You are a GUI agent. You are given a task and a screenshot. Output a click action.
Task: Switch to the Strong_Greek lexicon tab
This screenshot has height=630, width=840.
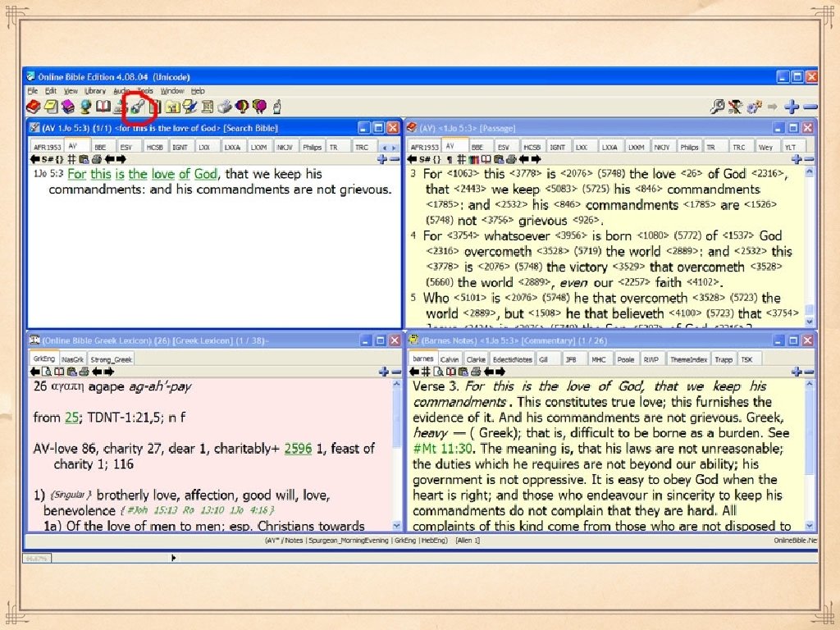[111, 359]
